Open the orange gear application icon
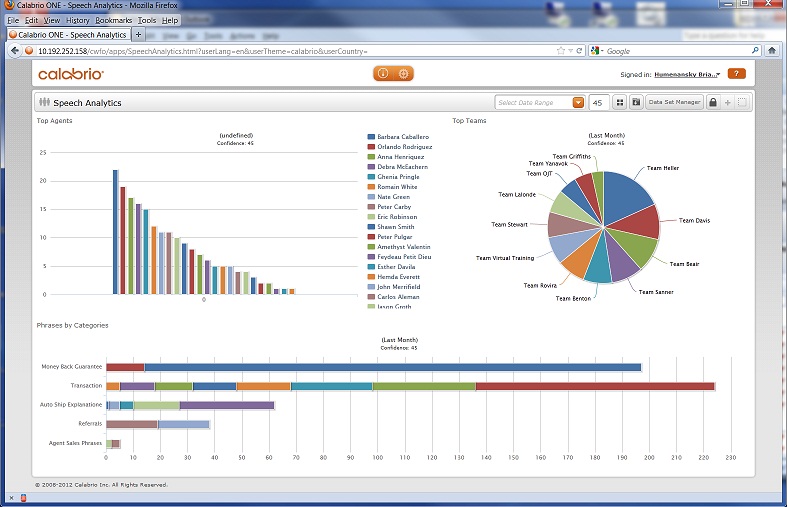The image size is (787, 507). tap(403, 73)
